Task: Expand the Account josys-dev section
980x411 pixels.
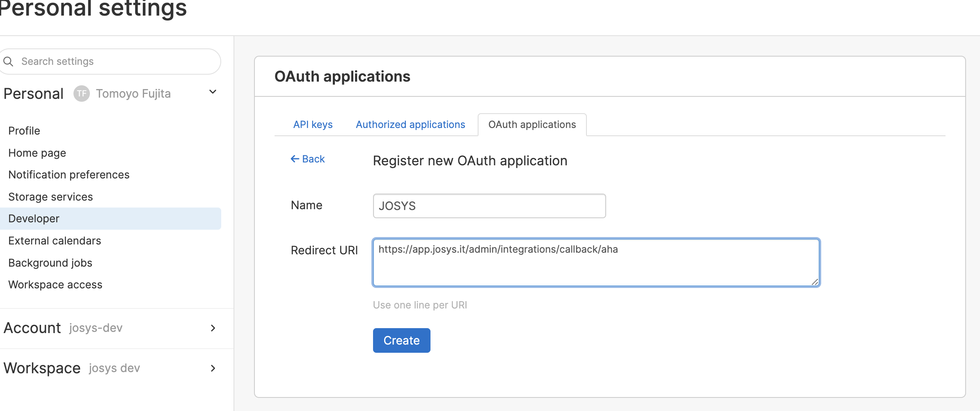Action: pos(213,328)
